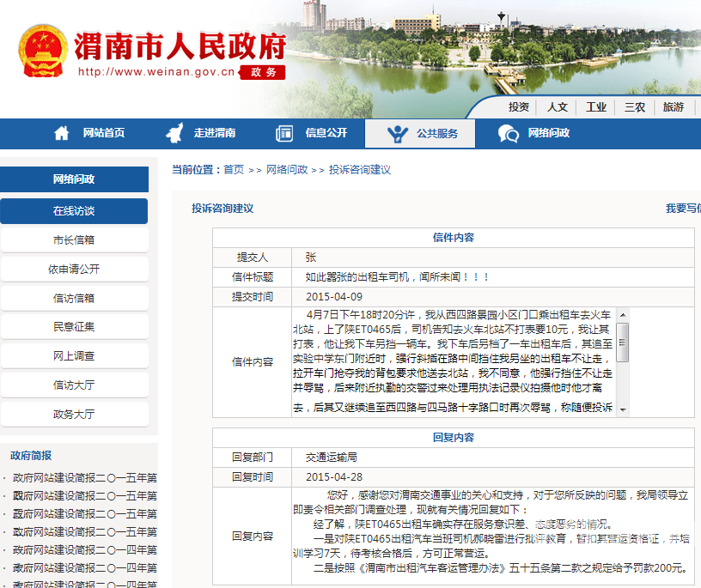Open 市长信箱 in the sidebar
This screenshot has width=701, height=588.
click(74, 240)
